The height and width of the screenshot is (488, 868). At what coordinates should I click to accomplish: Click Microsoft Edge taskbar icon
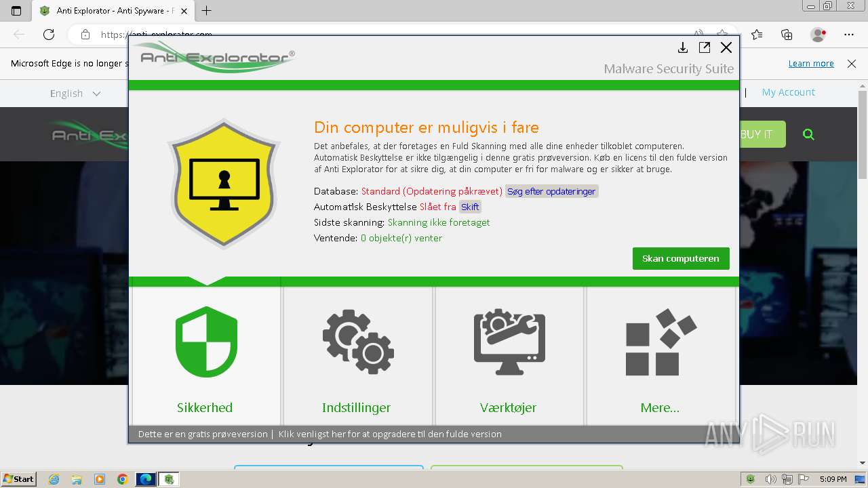point(146,479)
